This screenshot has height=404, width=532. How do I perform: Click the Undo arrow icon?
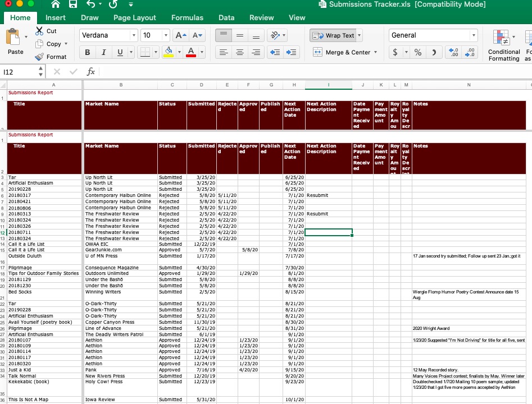pyautogui.click(x=91, y=5)
